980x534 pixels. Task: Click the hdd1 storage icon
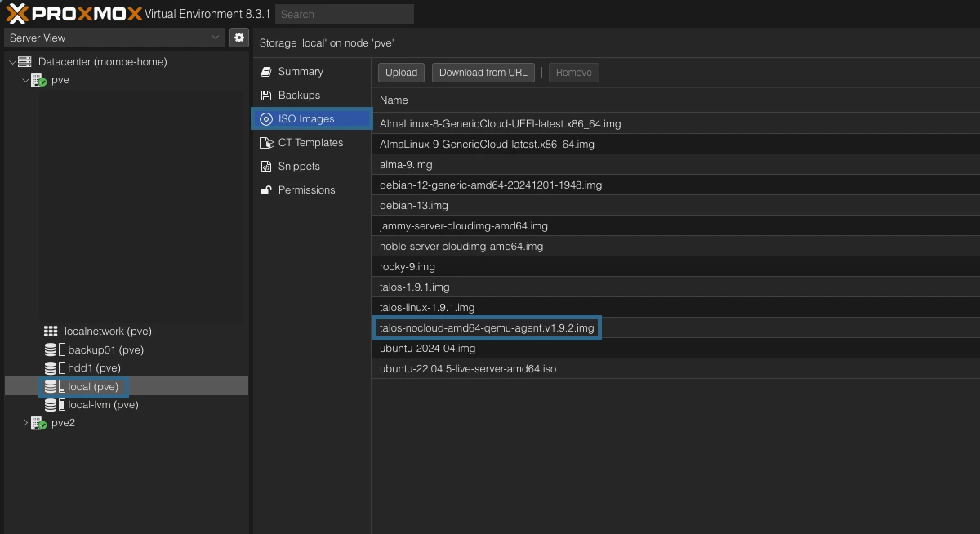coord(55,368)
